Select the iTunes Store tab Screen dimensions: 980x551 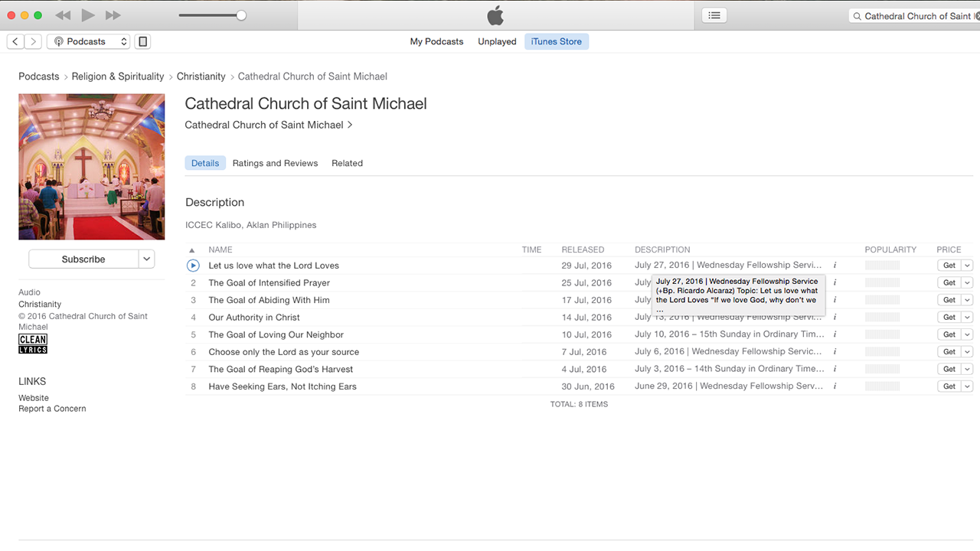557,41
